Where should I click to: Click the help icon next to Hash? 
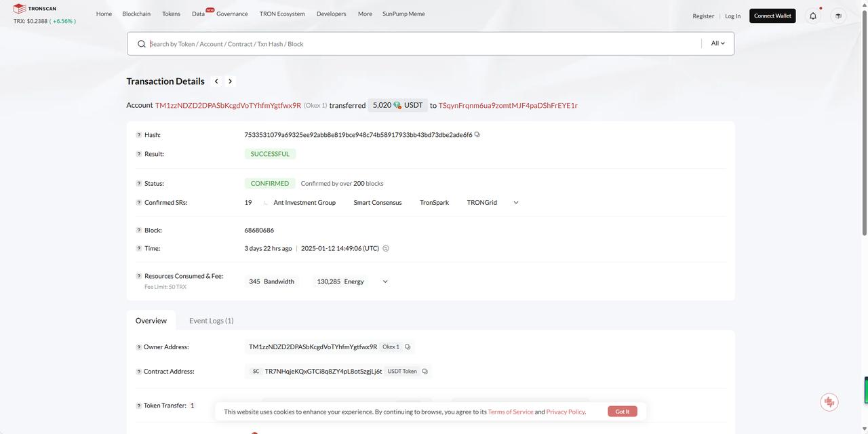click(x=139, y=135)
